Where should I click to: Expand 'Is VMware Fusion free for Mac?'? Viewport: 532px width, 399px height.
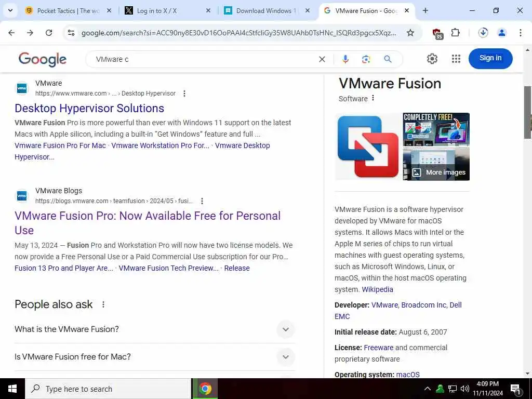[x=155, y=356]
